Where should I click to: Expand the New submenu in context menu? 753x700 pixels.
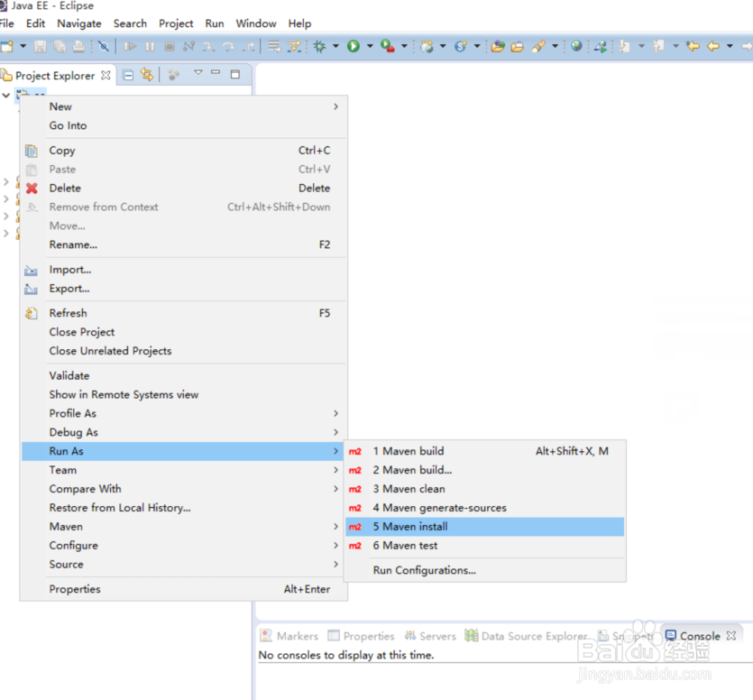click(183, 106)
